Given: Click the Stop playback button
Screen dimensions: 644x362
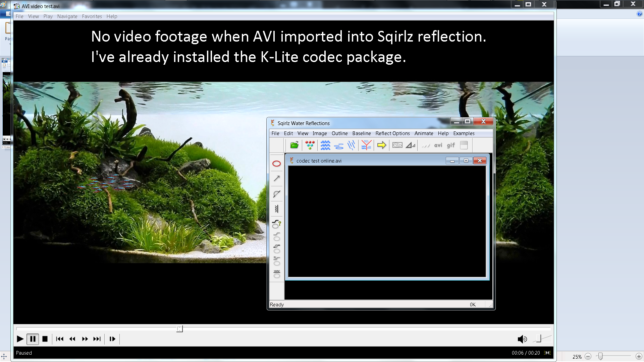Looking at the screenshot, I should [45, 339].
